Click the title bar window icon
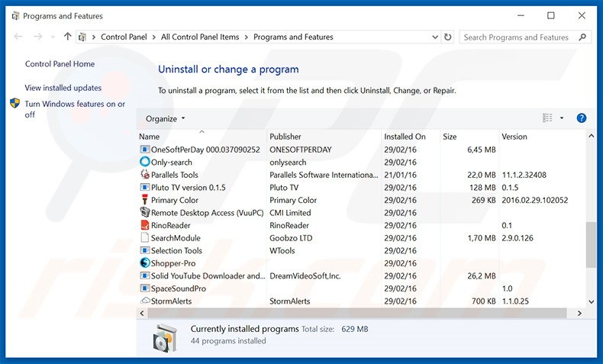Viewport: 603px width, 364px height. point(15,16)
